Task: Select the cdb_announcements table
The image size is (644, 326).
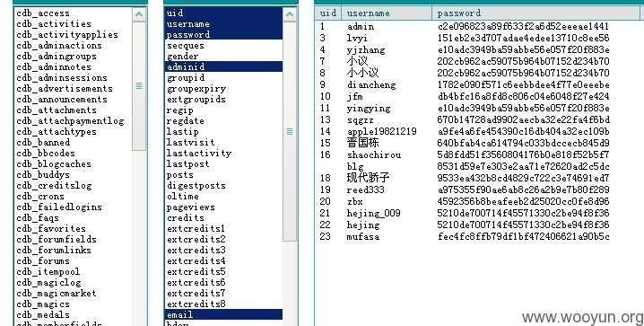Action: point(62,99)
